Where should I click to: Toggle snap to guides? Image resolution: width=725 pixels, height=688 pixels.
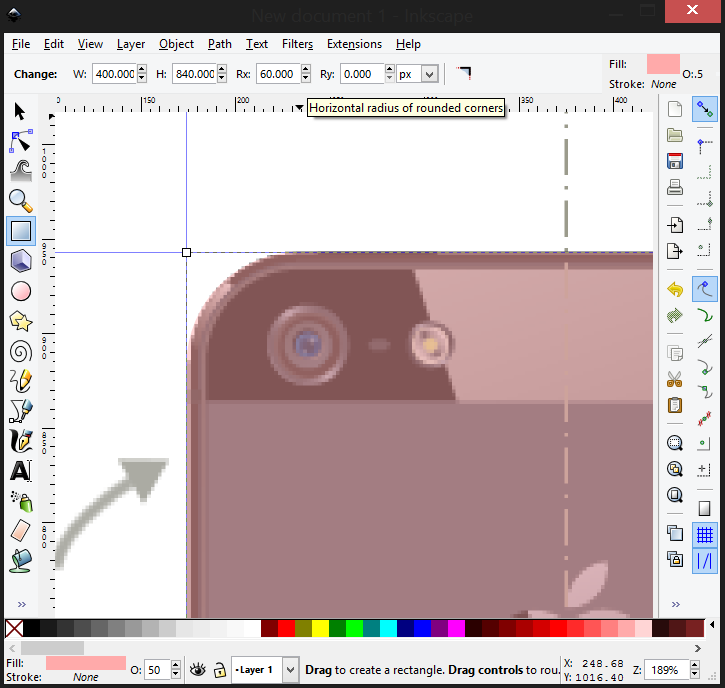click(705, 561)
